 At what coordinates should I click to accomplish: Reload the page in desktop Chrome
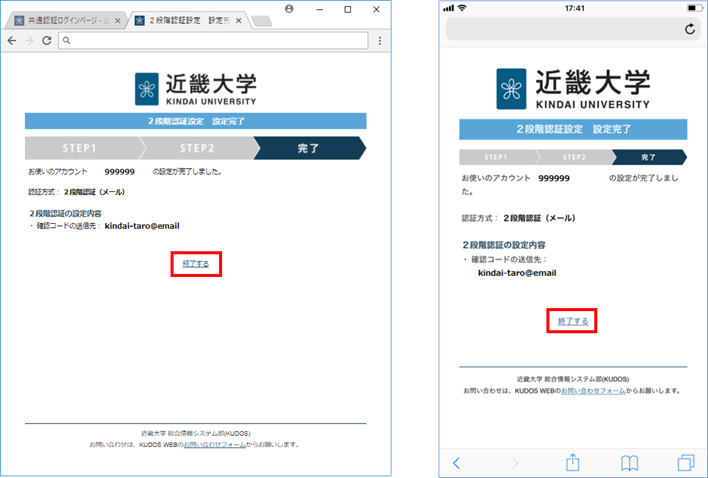pos(45,41)
